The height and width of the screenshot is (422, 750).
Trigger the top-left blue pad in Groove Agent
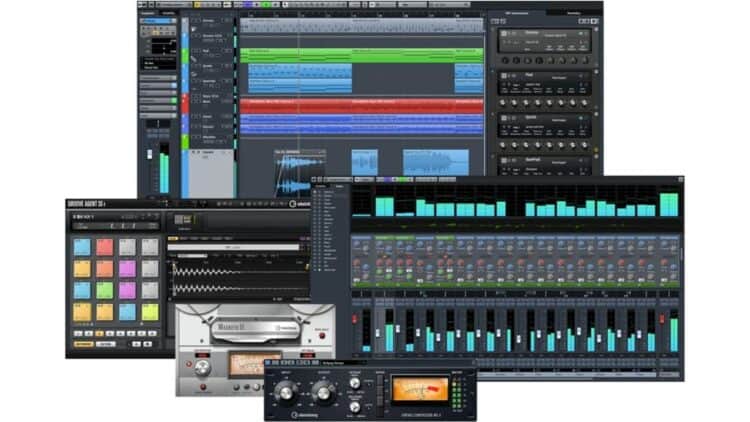tap(82, 247)
